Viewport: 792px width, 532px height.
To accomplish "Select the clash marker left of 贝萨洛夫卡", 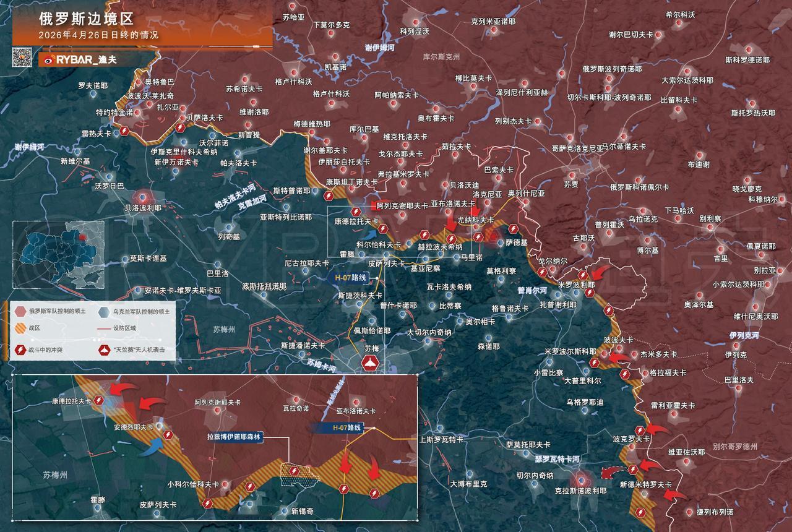I will coord(179,127).
